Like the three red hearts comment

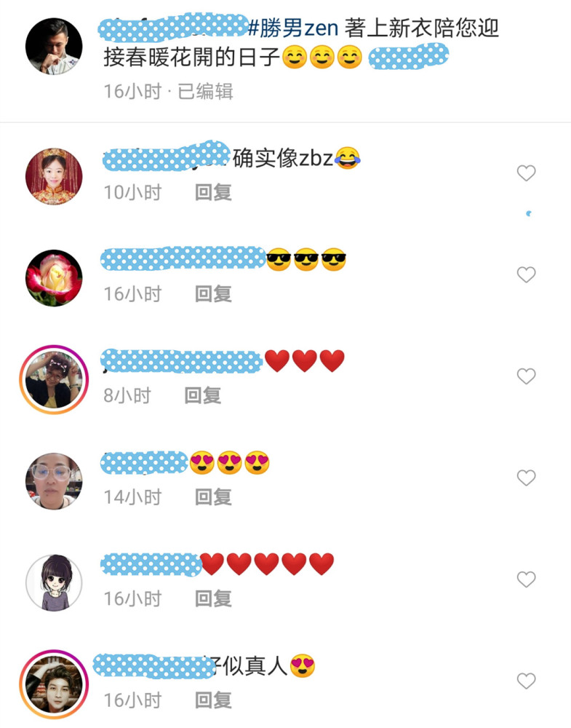click(x=526, y=376)
